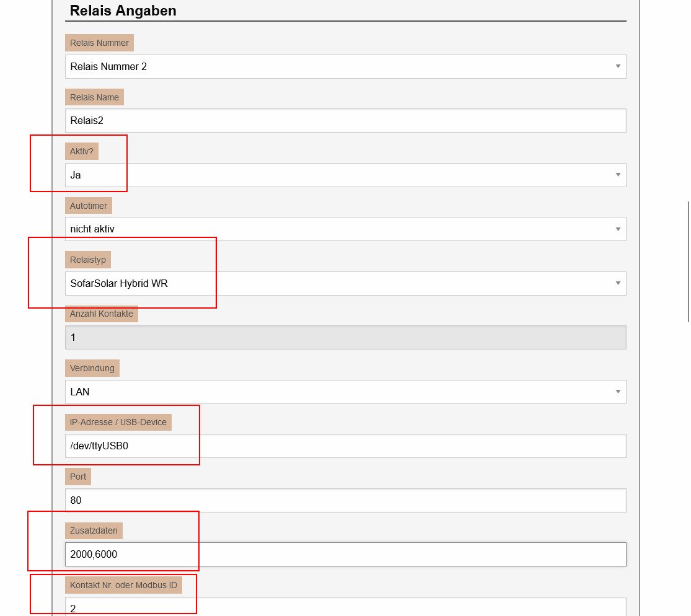The image size is (691, 616).
Task: Click the Relais Angaben heading
Action: click(x=123, y=11)
